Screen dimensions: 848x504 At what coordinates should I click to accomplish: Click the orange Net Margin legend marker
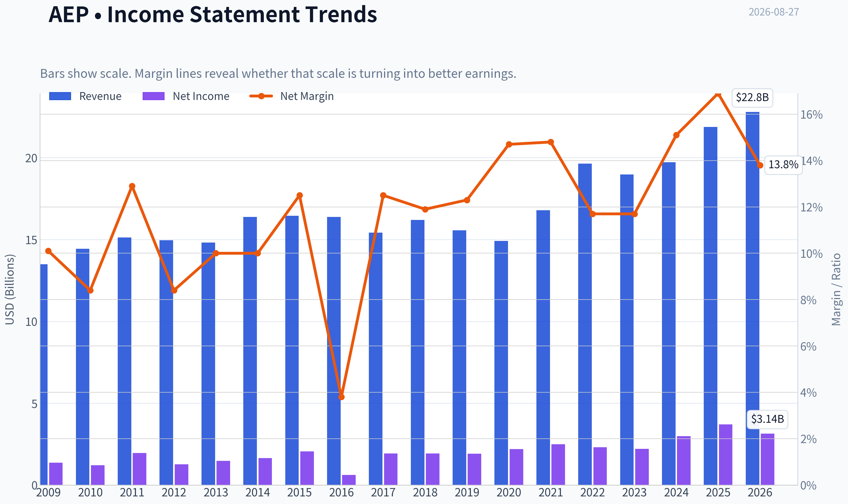coord(261,96)
